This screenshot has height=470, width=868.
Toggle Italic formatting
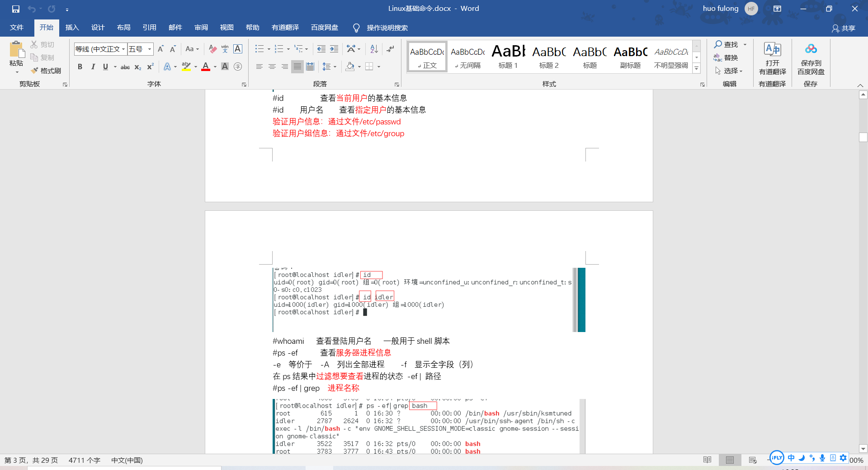(x=93, y=66)
